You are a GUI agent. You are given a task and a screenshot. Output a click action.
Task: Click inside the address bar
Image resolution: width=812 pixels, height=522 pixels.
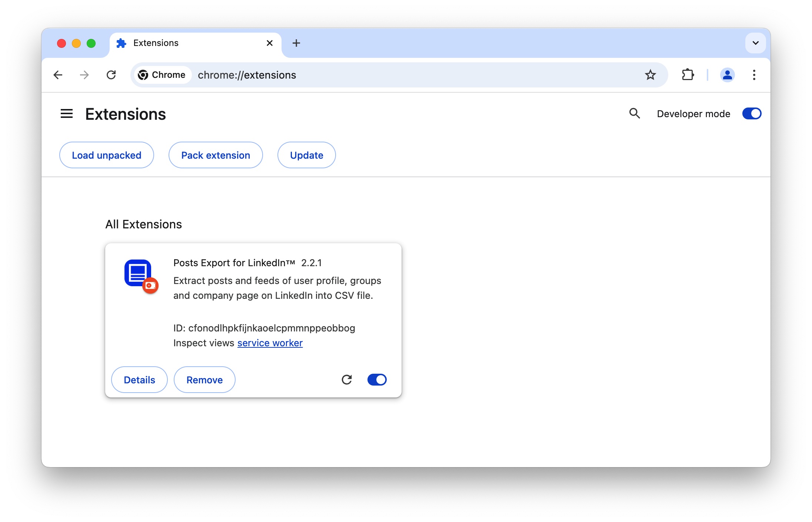coord(407,75)
